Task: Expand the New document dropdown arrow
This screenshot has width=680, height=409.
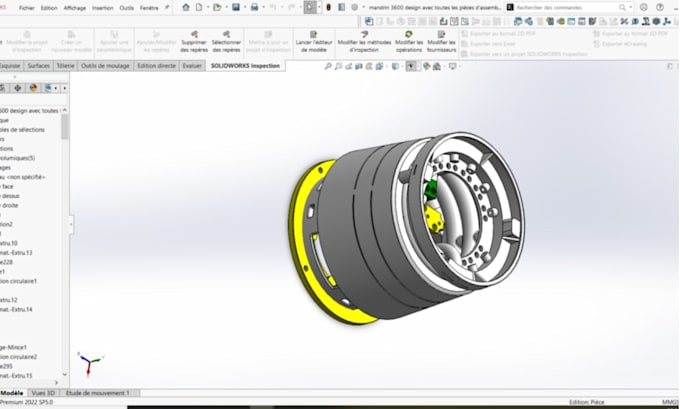Action: tap(208, 7)
